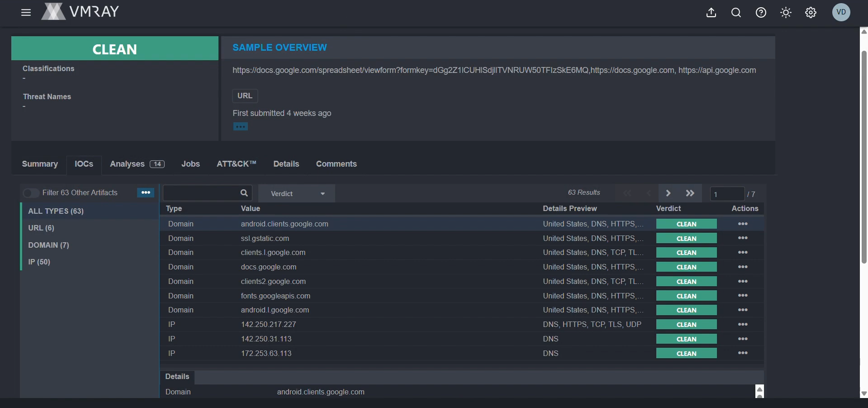Screen dimensions: 868x408
Task: Select android.l.google.com domain value
Action: click(275, 310)
